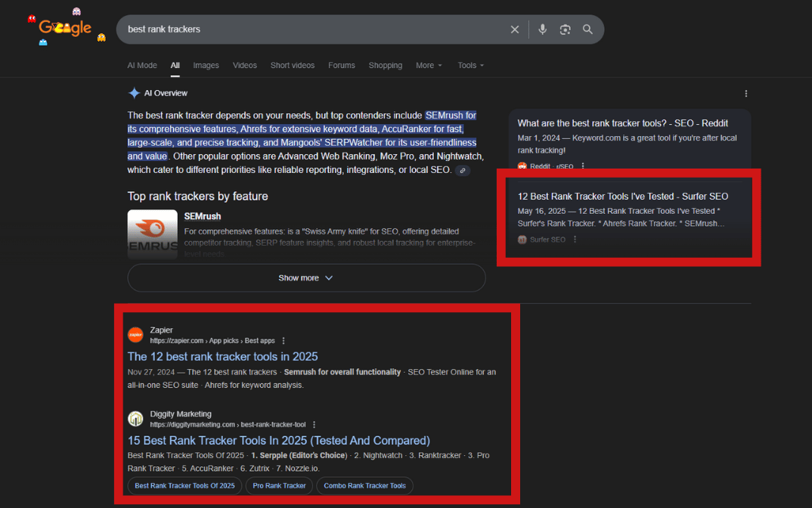
Task: Switch to the AI Mode tab
Action: (142, 65)
